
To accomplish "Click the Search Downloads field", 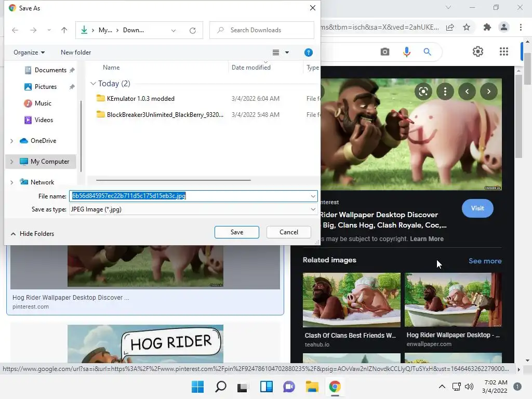I will click(x=262, y=30).
